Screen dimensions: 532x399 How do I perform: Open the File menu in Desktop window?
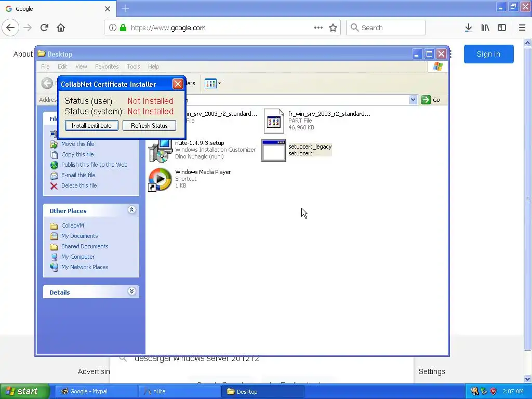[45, 66]
